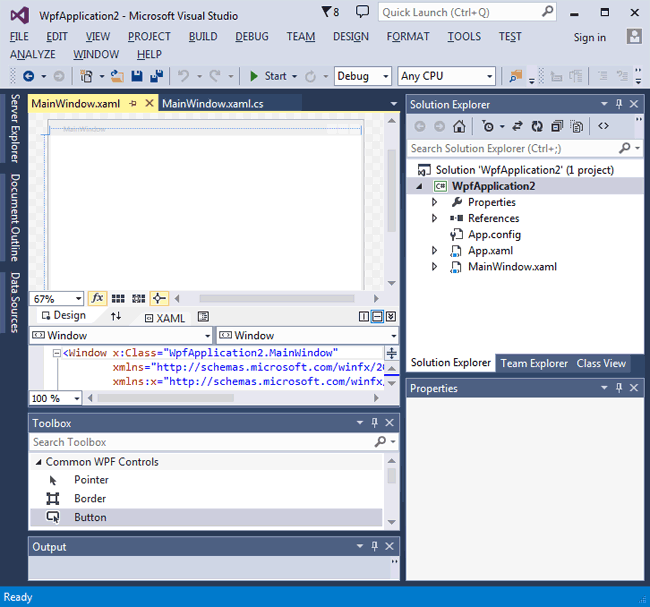Select the Button control in Toolbox
The height and width of the screenshot is (607, 650).
tap(206, 517)
